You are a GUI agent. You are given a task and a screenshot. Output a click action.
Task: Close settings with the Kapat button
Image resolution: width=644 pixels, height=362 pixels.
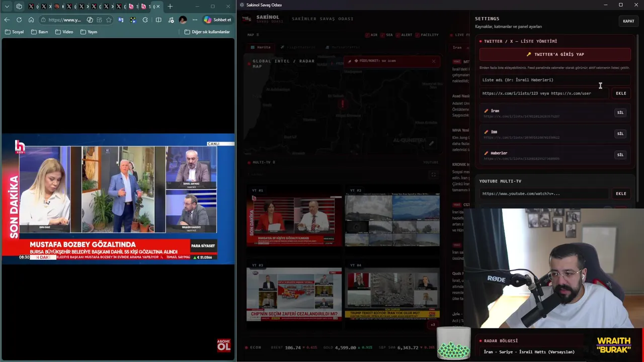point(628,21)
